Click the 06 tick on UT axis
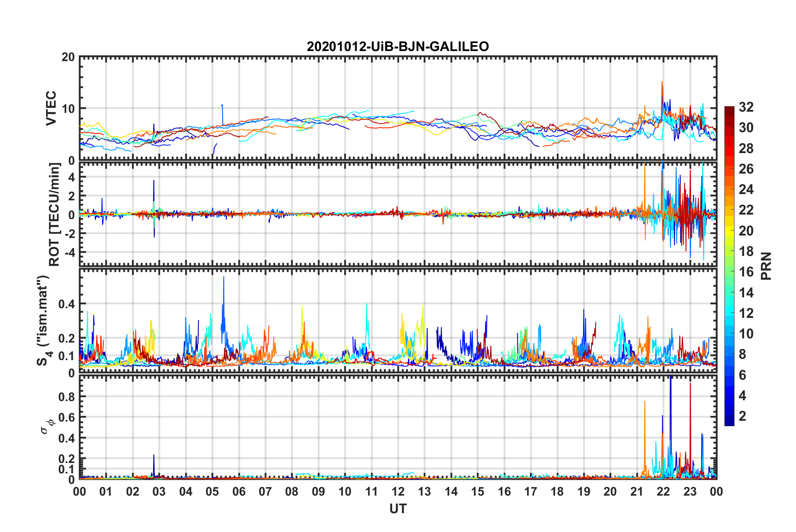 239,491
